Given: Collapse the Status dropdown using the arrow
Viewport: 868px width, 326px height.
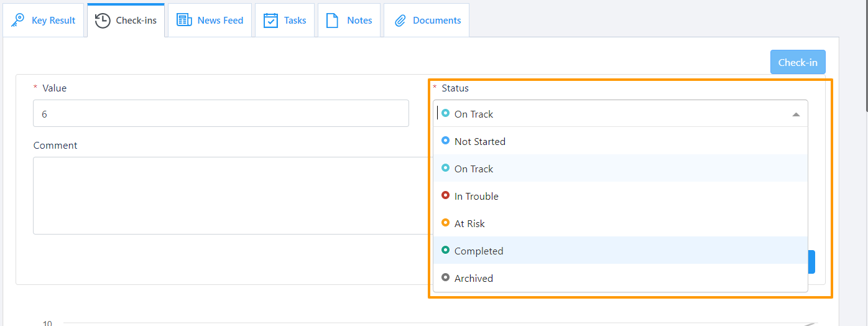Looking at the screenshot, I should point(796,114).
